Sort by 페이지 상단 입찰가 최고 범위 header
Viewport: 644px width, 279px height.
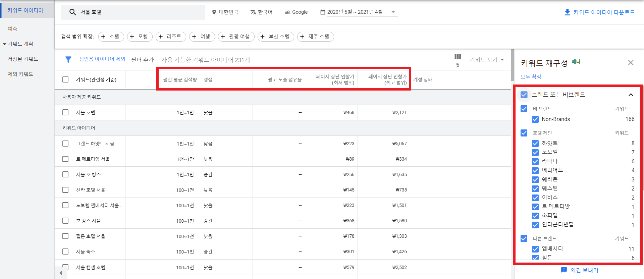pyautogui.click(x=387, y=79)
